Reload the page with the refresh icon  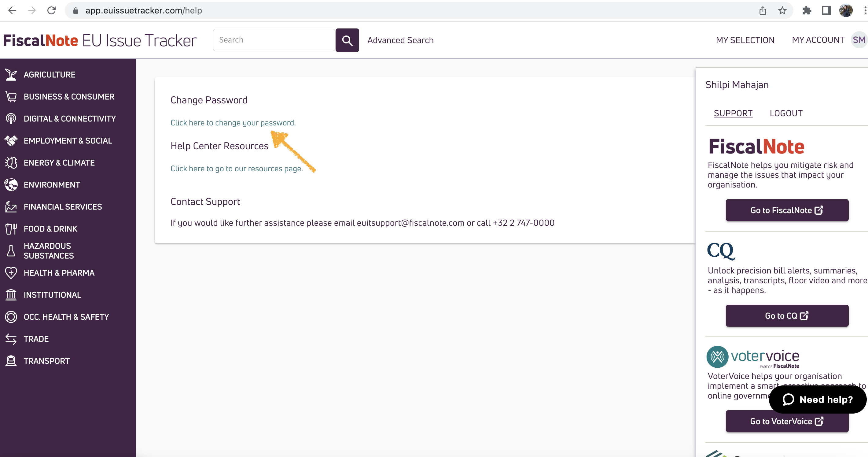[52, 10]
